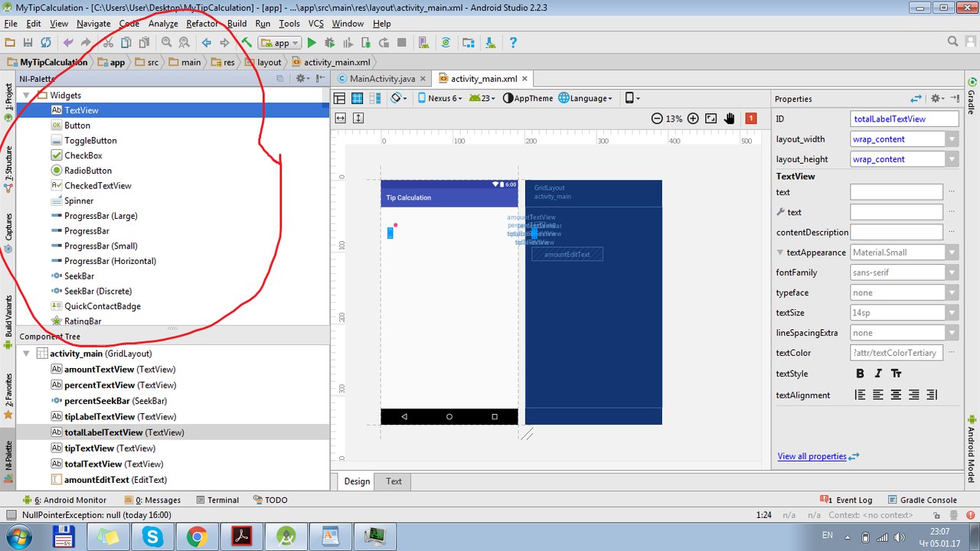Screen dimensions: 980x551
Task: Open Chrome from the Windows taskbar
Action: click(x=197, y=538)
